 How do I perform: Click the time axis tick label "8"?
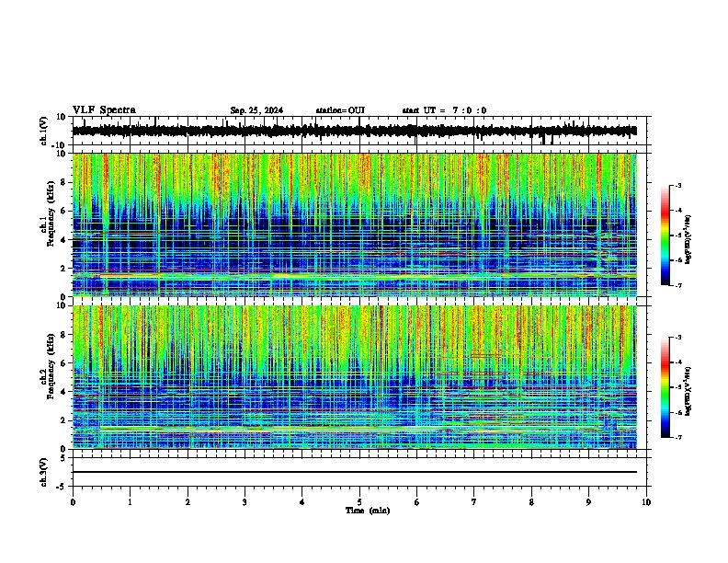tap(531, 502)
